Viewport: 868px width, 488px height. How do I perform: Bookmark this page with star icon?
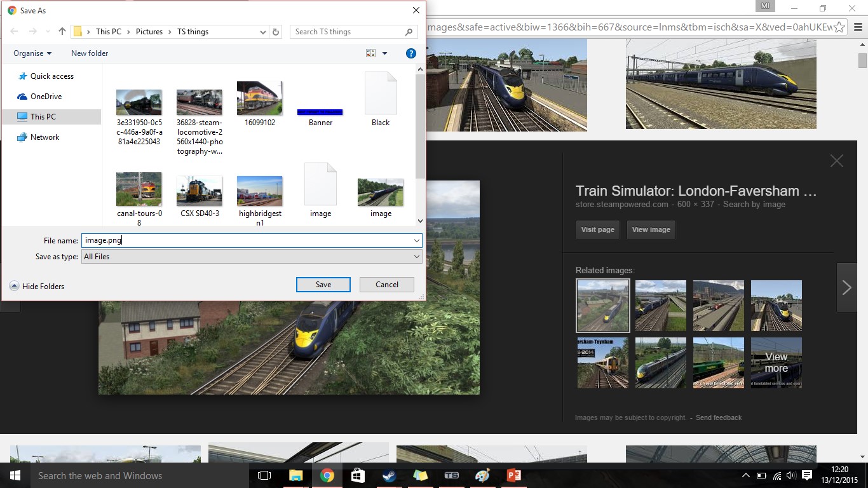[x=839, y=27]
